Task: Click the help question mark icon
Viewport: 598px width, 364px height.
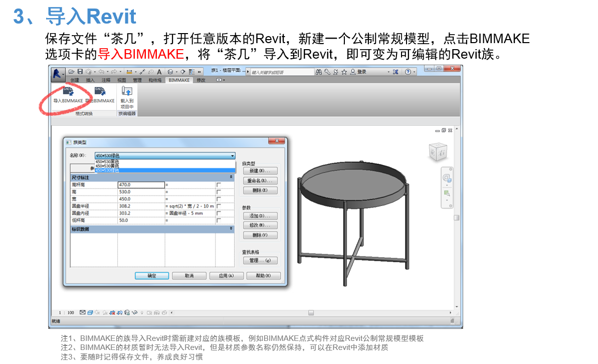Action: tap(408, 72)
